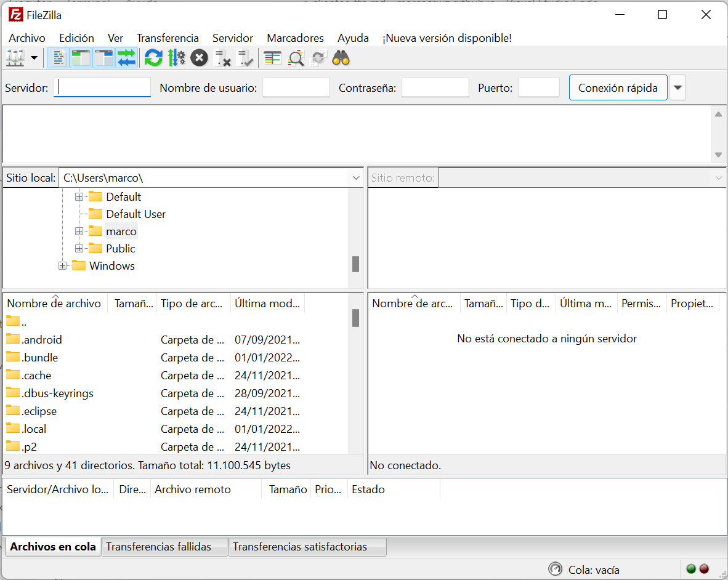Focus the Contraseña input field
Screen dimensions: 728x580
435,87
